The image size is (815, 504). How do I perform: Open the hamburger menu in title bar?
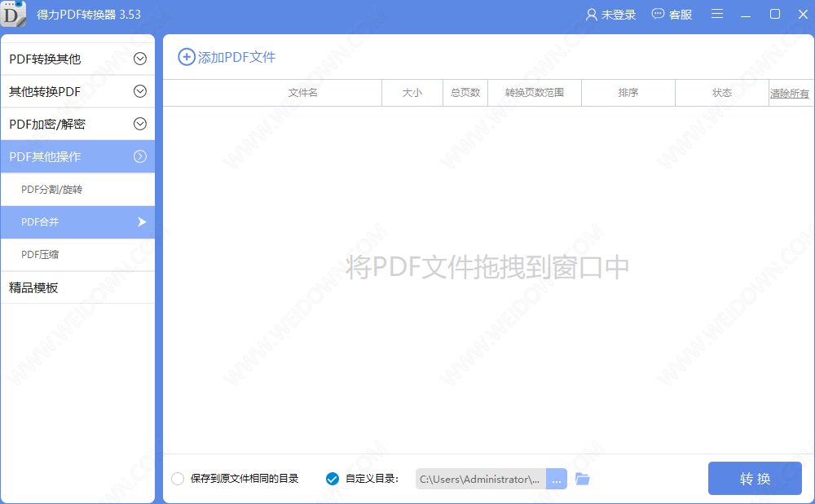click(716, 14)
